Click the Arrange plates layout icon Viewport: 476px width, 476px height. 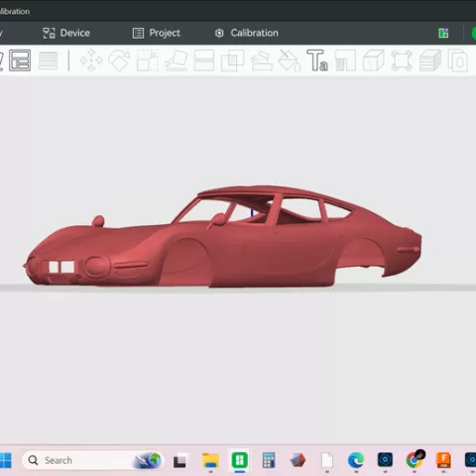pyautogui.click(x=20, y=60)
